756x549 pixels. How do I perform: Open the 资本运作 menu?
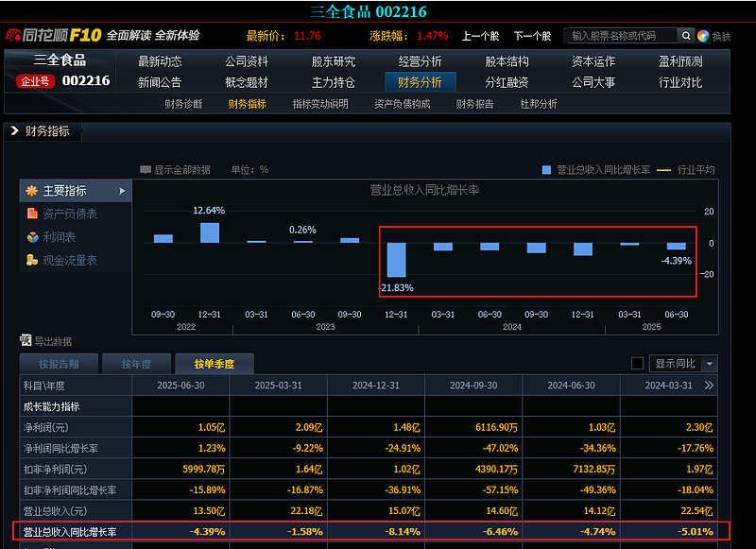[593, 61]
